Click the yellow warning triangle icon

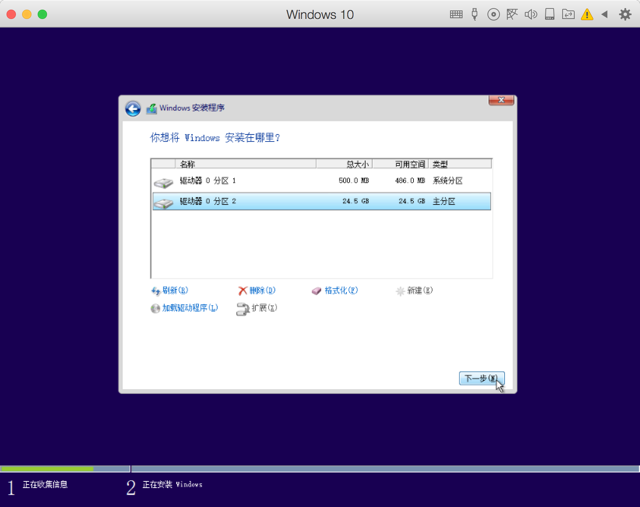click(x=587, y=15)
